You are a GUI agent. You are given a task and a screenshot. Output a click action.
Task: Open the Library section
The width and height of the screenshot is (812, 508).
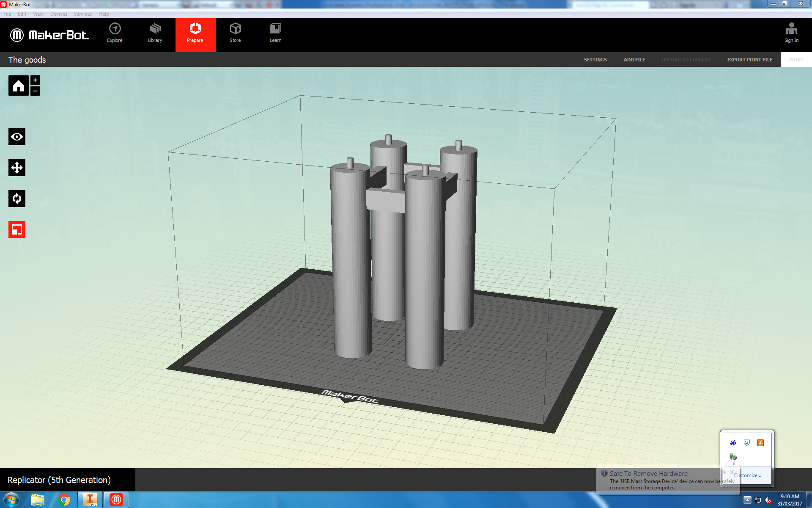pos(155,33)
